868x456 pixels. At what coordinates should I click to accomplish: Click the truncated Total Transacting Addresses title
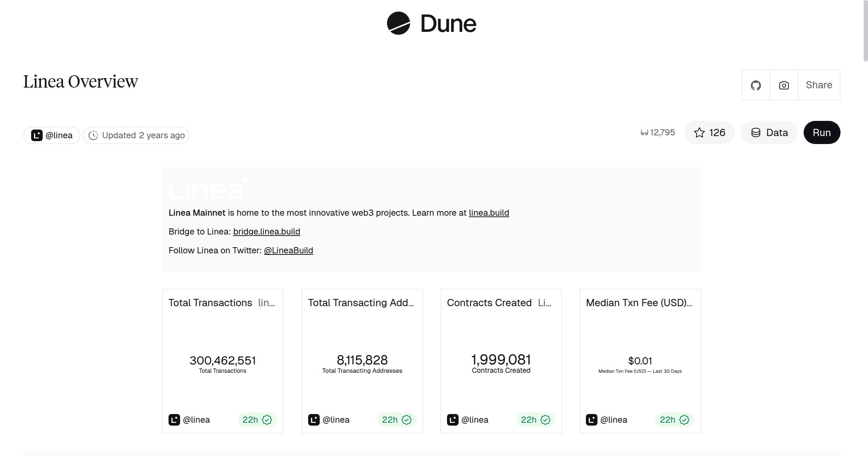click(x=362, y=303)
